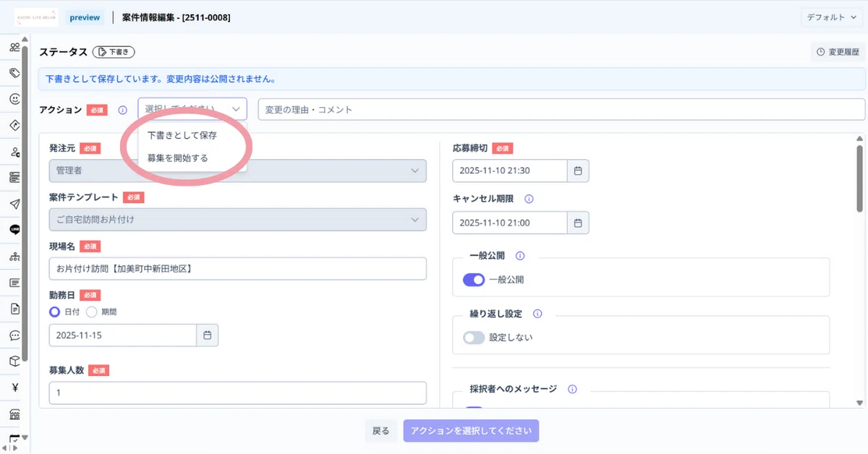Click the 下書き status badge
The height and width of the screenshot is (454, 868).
[114, 52]
